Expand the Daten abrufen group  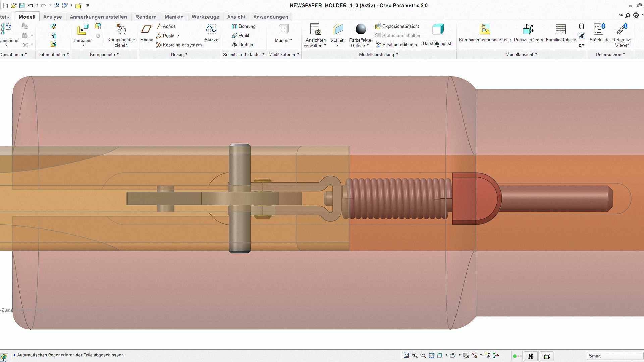click(x=53, y=54)
